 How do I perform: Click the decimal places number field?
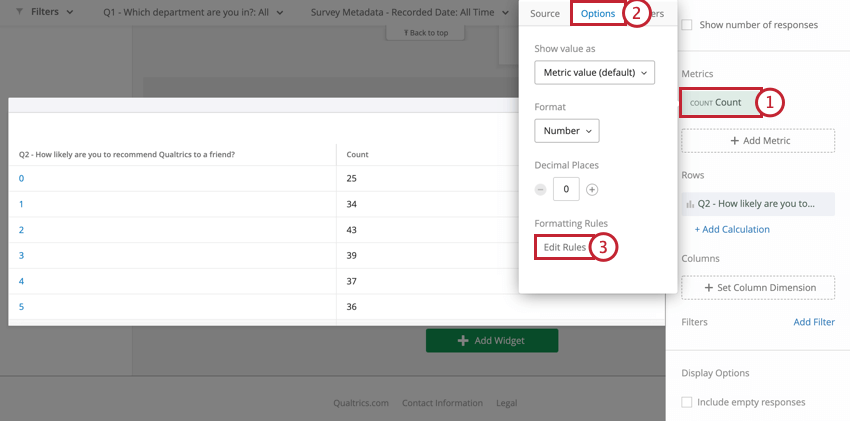click(566, 189)
